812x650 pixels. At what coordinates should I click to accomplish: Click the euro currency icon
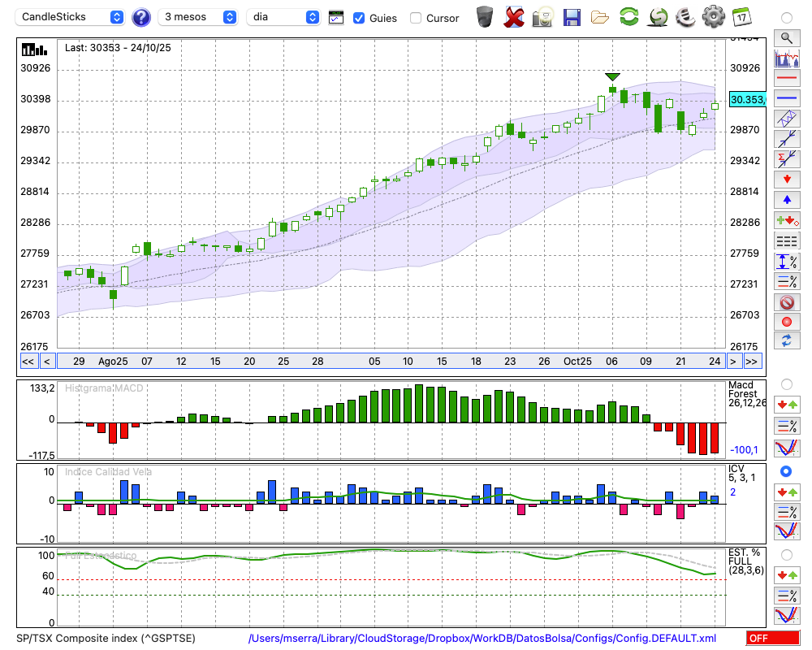click(x=685, y=16)
